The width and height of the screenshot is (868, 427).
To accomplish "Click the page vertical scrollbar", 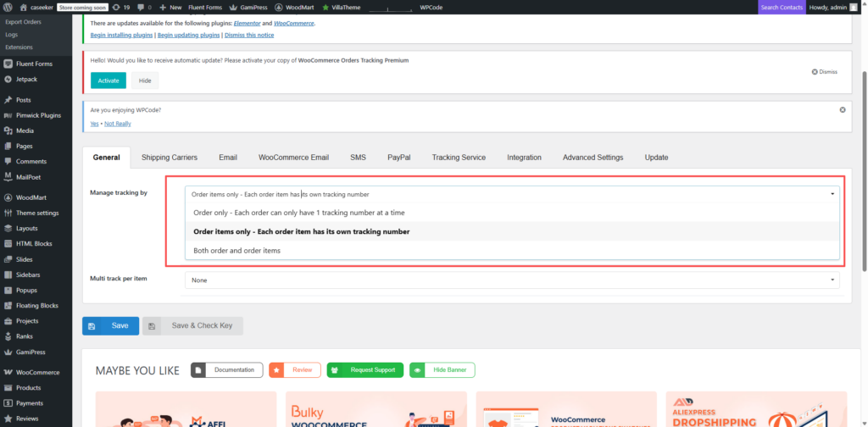I will pyautogui.click(x=864, y=171).
